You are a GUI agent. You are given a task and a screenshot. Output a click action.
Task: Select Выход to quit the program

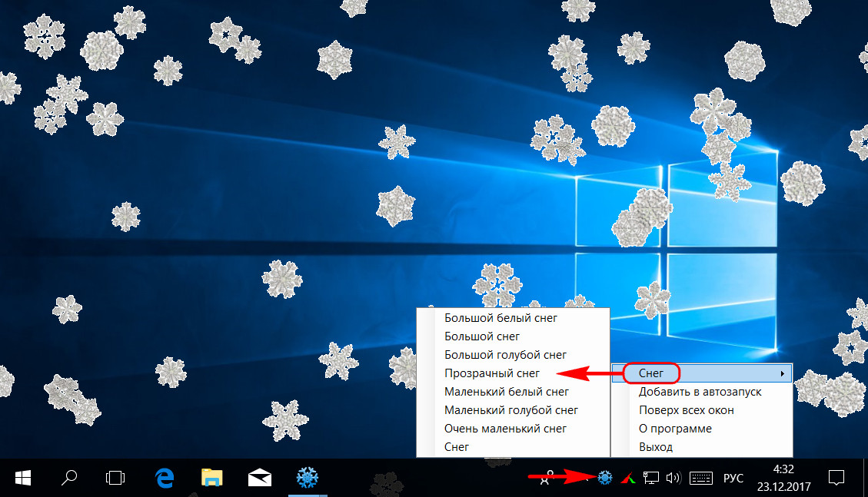point(656,447)
